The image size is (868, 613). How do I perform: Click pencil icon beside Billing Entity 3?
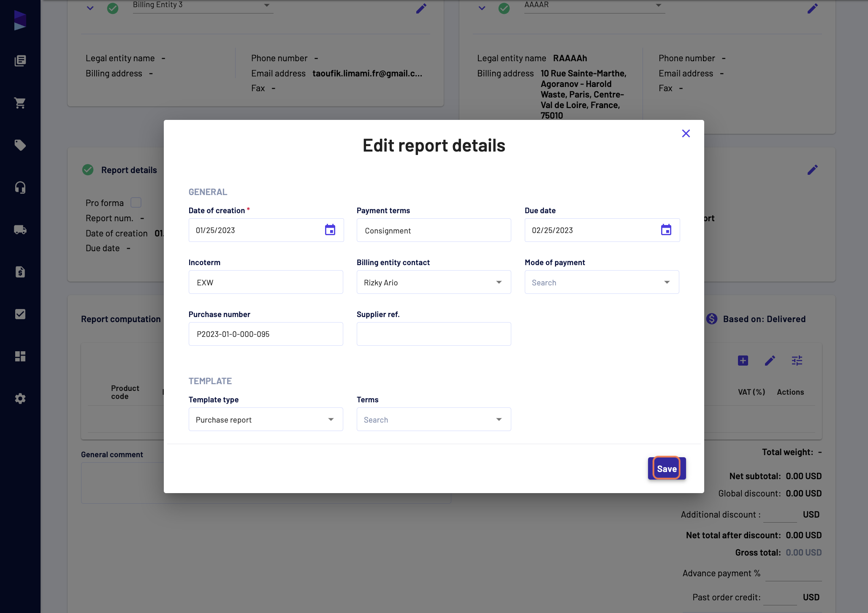[x=421, y=8]
